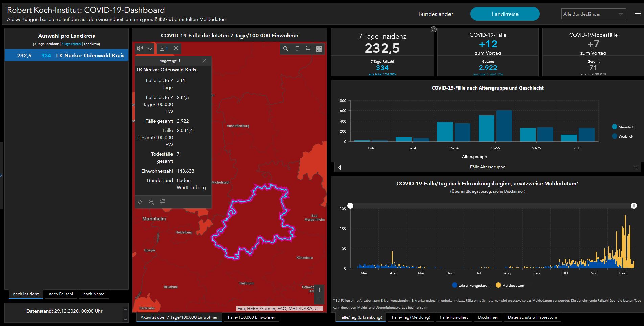
Task: Sort list by nach Fallzahl
Action: pyautogui.click(x=61, y=294)
